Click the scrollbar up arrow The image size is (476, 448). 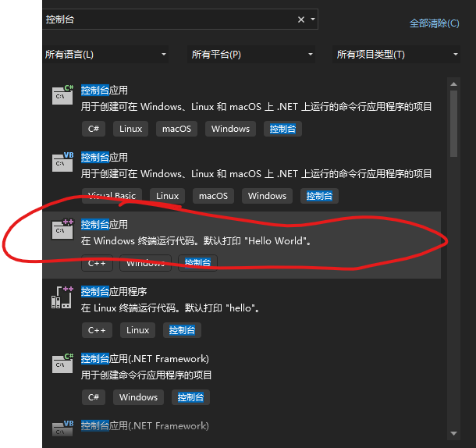click(454, 84)
